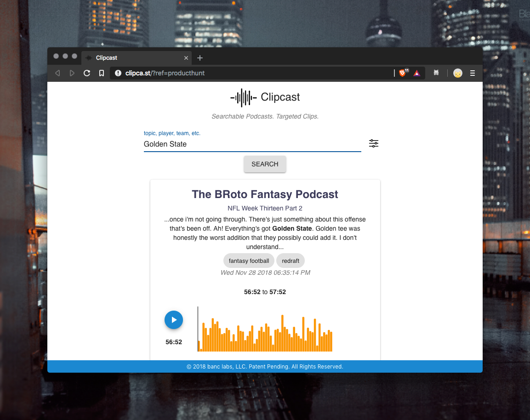Screen dimensions: 530x420
Task: Open the Brave Rewards triangle icon
Action: click(x=417, y=73)
